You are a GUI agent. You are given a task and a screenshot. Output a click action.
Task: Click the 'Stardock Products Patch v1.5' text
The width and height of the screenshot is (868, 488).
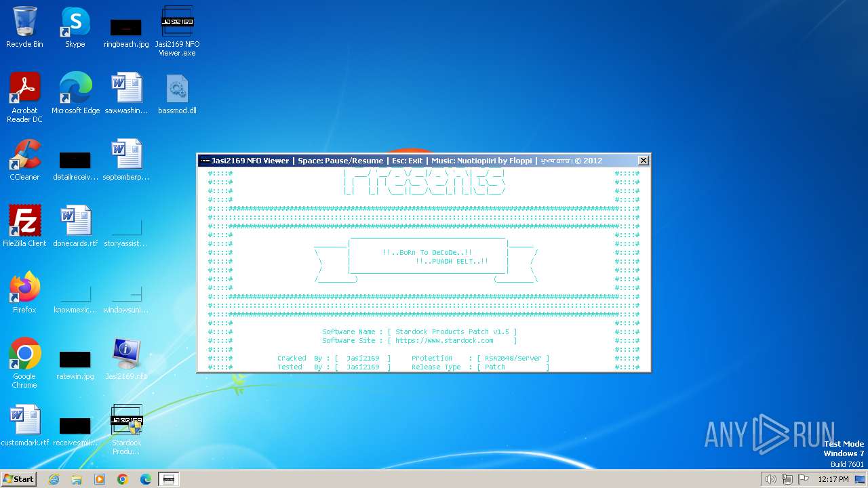click(452, 332)
